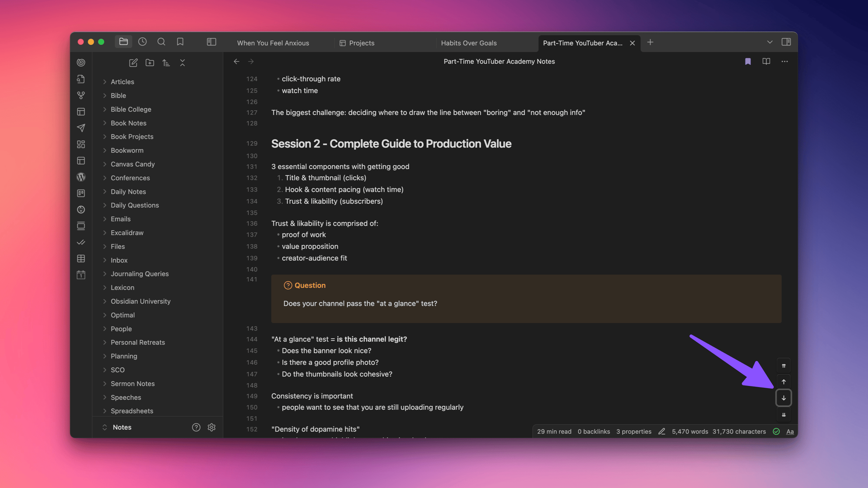
Task: Open the tab list dropdown chevron
Action: (770, 42)
